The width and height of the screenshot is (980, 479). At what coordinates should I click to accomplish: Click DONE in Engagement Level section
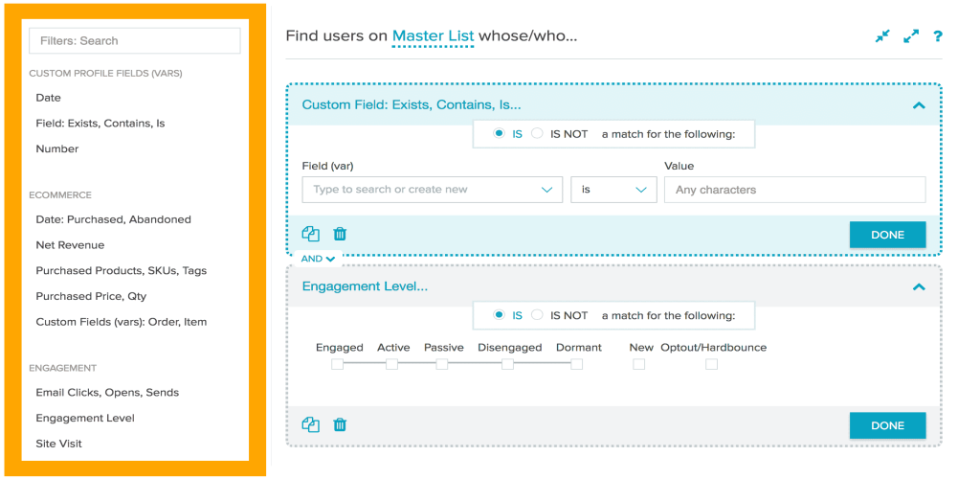pyautogui.click(x=887, y=425)
